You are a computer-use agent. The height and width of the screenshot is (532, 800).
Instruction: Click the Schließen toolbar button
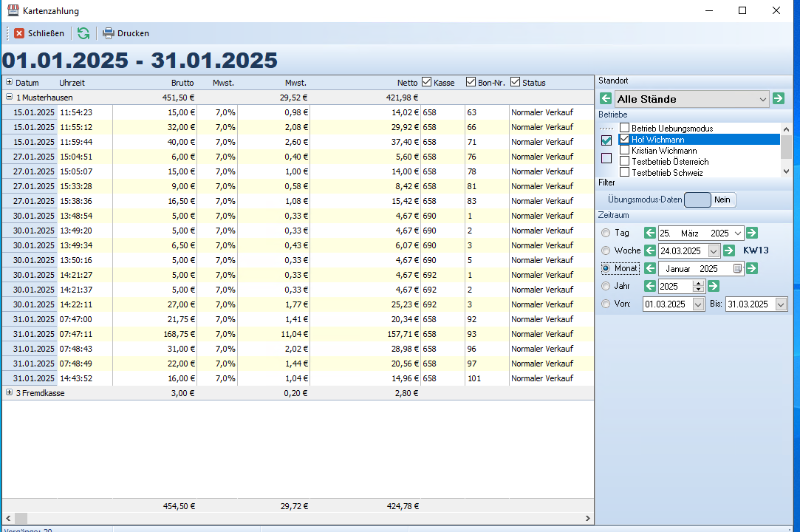click(39, 33)
